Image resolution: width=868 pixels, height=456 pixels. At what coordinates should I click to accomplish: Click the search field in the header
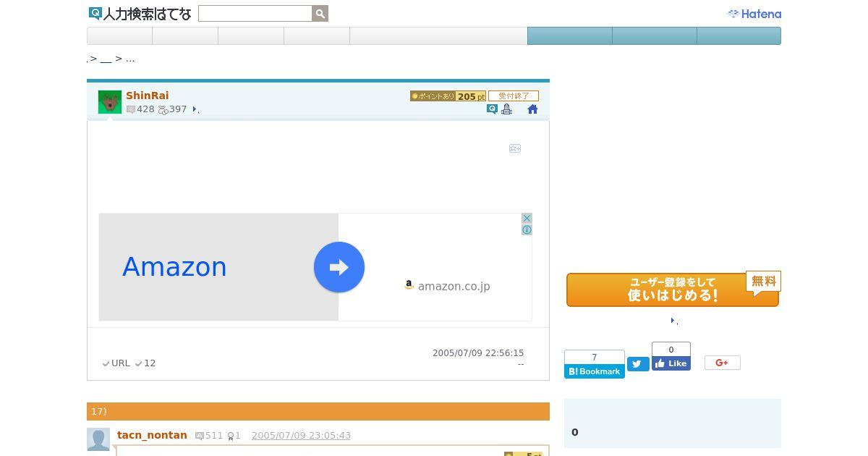tap(255, 14)
